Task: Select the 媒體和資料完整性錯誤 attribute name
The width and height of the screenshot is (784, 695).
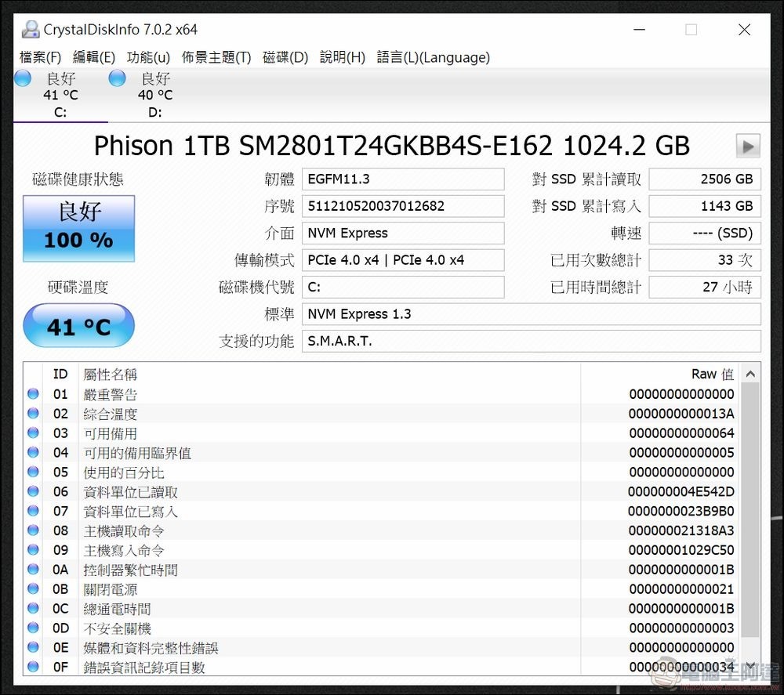Action: click(151, 648)
